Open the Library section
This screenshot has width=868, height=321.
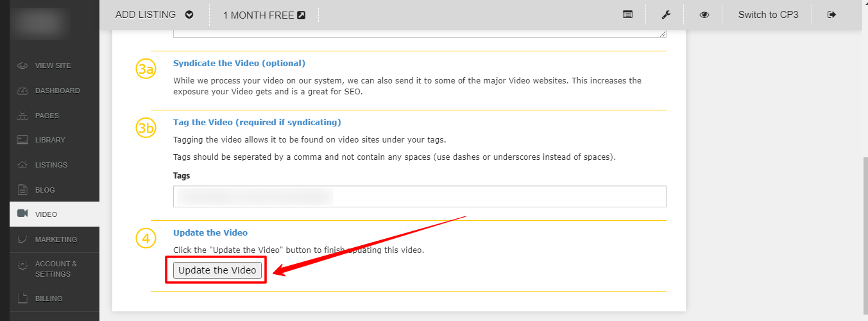point(50,140)
